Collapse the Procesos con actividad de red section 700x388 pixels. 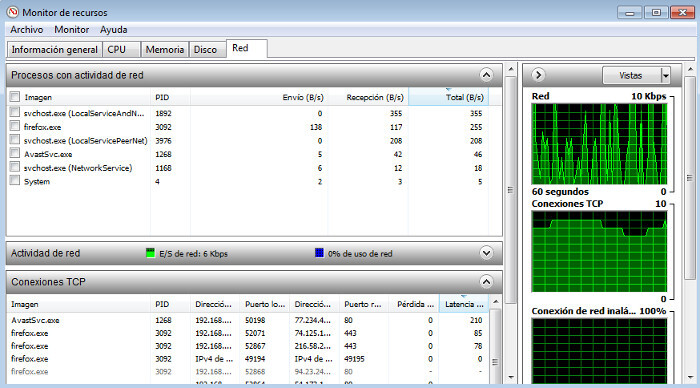(486, 75)
